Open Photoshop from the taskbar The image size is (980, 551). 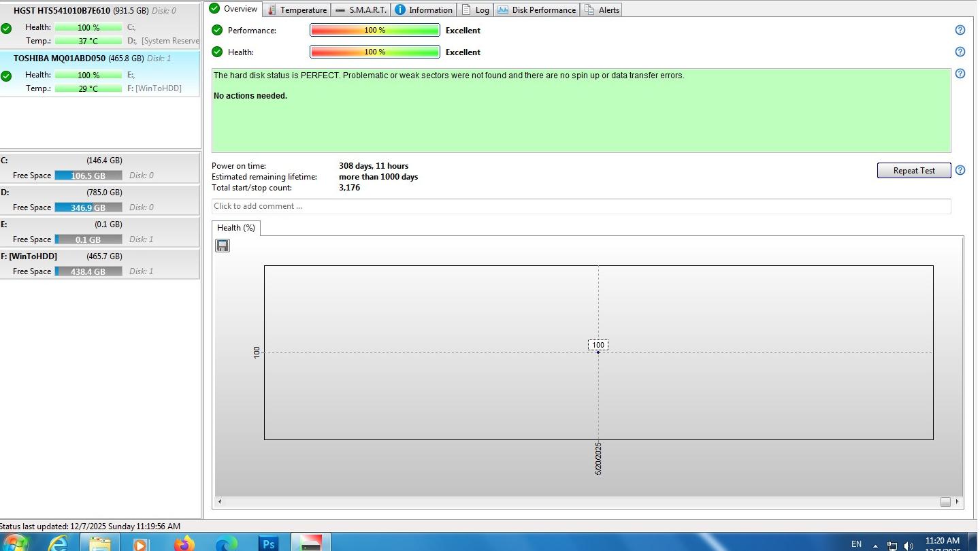[x=269, y=544]
